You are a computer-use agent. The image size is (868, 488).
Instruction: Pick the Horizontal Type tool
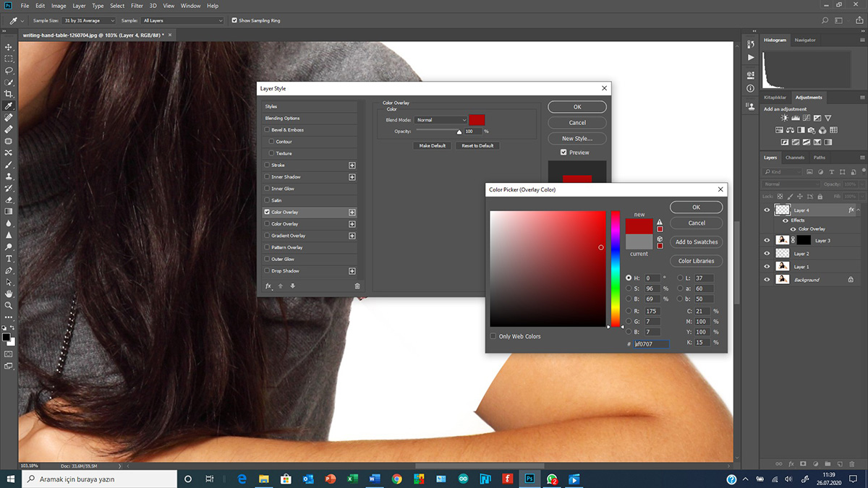[9, 258]
